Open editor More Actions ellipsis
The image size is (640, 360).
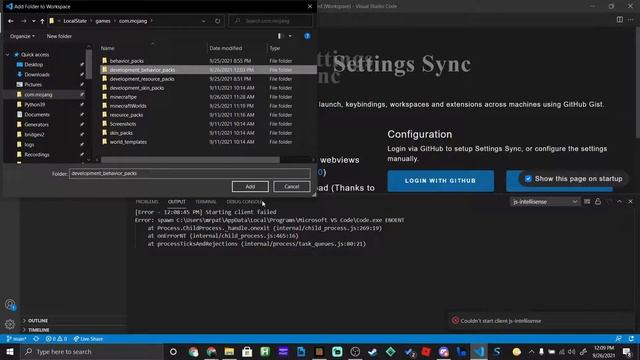(x=631, y=20)
